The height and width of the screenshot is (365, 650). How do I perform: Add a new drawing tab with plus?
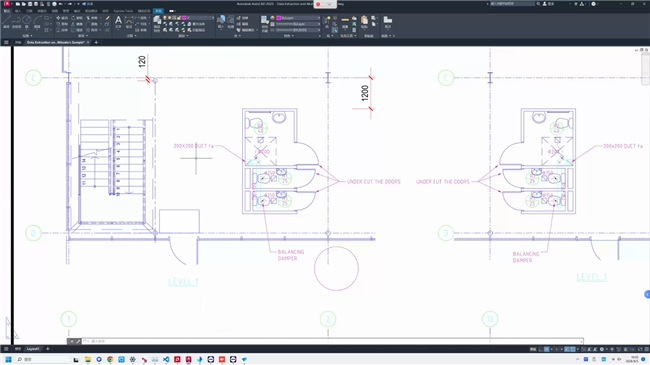coord(96,42)
